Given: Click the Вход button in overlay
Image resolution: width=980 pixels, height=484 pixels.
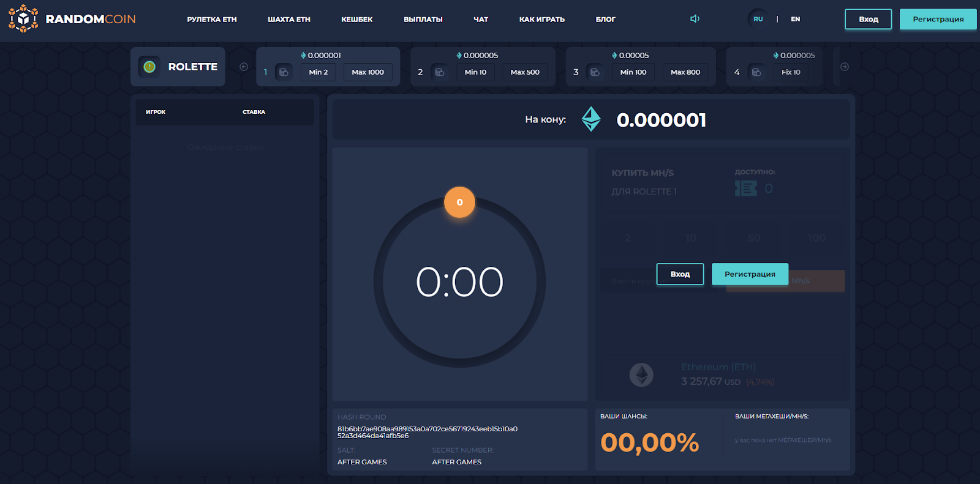Looking at the screenshot, I should coord(680,274).
